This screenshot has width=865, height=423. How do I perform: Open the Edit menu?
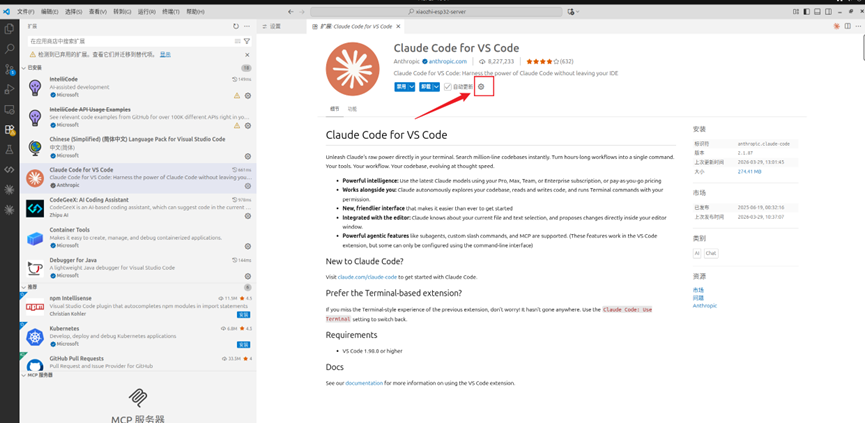coord(50,12)
